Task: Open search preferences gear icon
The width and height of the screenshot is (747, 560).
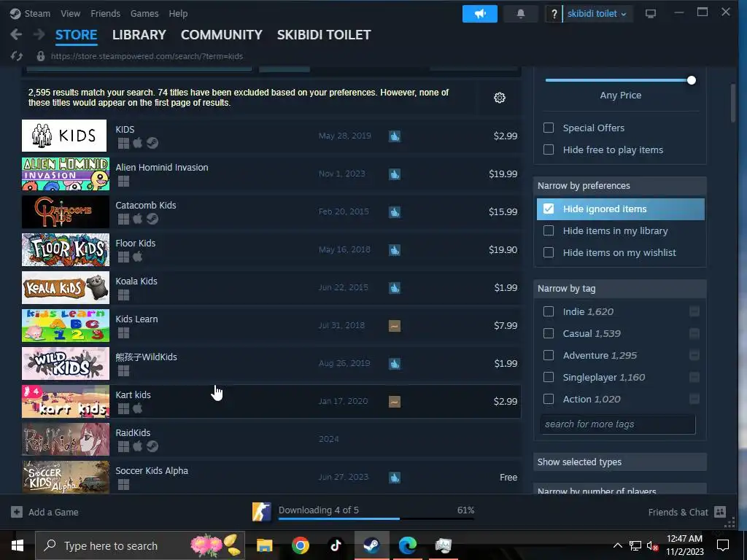Action: coord(499,98)
